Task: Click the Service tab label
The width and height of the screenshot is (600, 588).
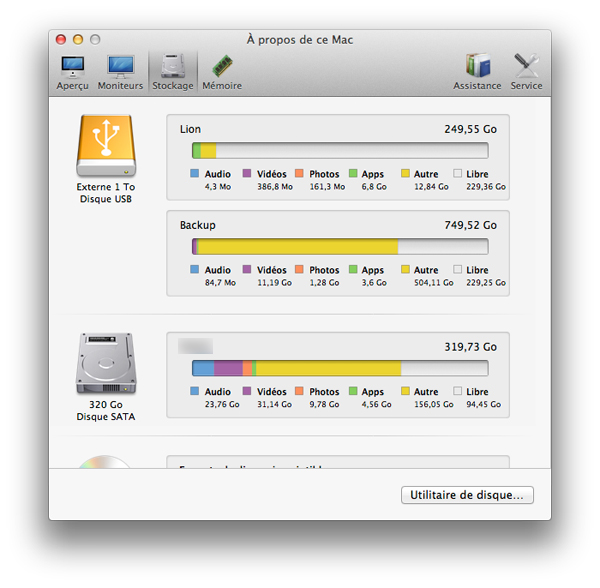Action: tap(527, 86)
